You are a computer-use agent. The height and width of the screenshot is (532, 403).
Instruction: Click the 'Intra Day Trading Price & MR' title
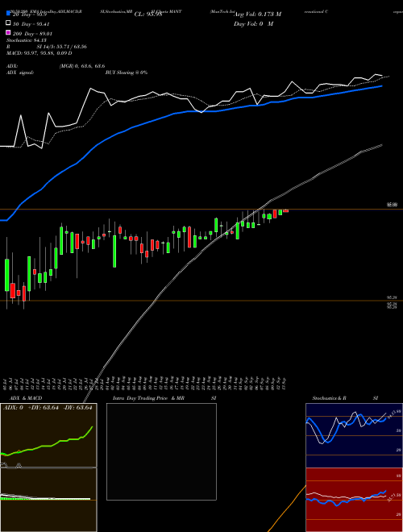coord(148,398)
